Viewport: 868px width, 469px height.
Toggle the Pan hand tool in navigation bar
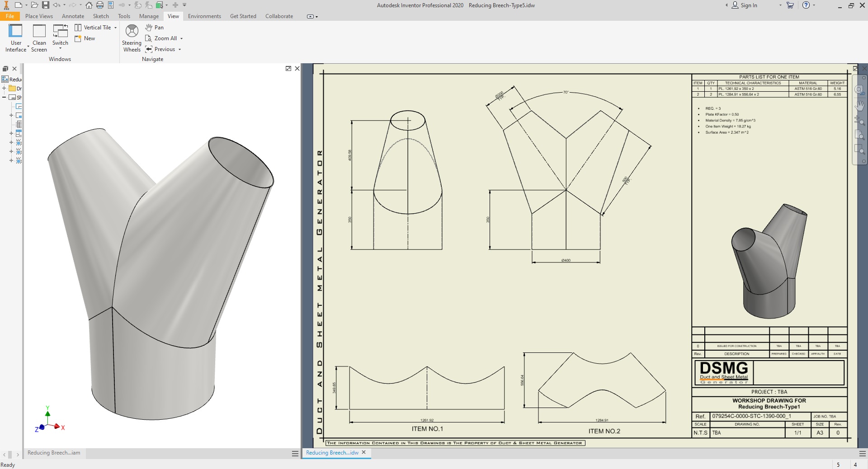tap(860, 106)
